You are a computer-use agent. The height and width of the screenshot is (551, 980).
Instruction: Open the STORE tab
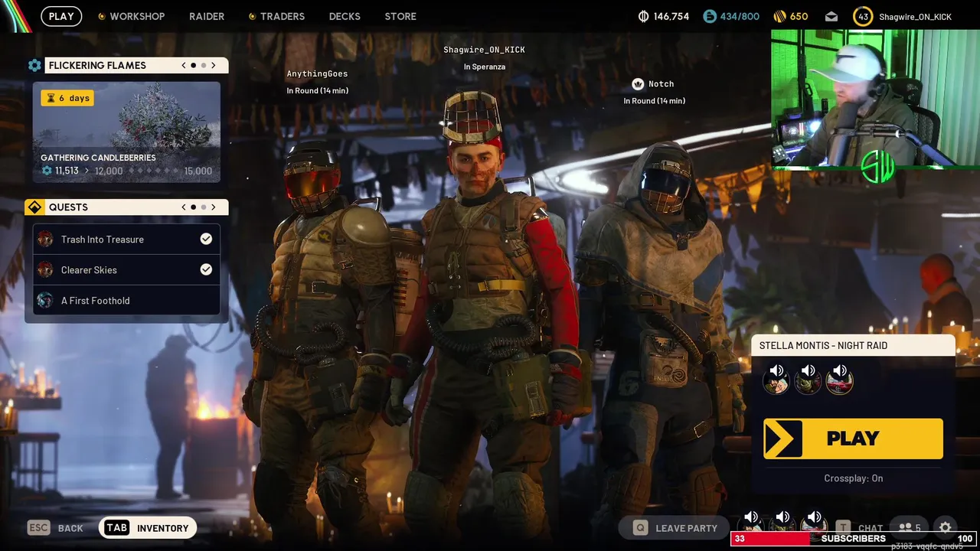[400, 16]
